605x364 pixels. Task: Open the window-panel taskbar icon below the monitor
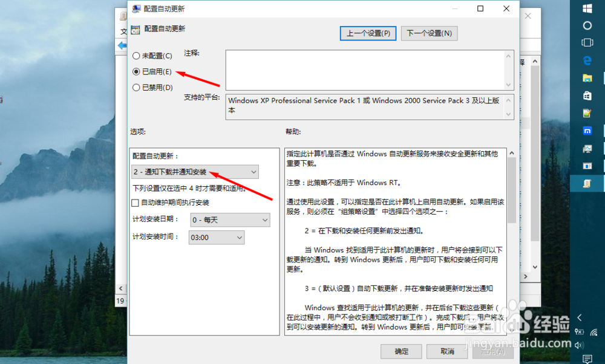(x=587, y=166)
